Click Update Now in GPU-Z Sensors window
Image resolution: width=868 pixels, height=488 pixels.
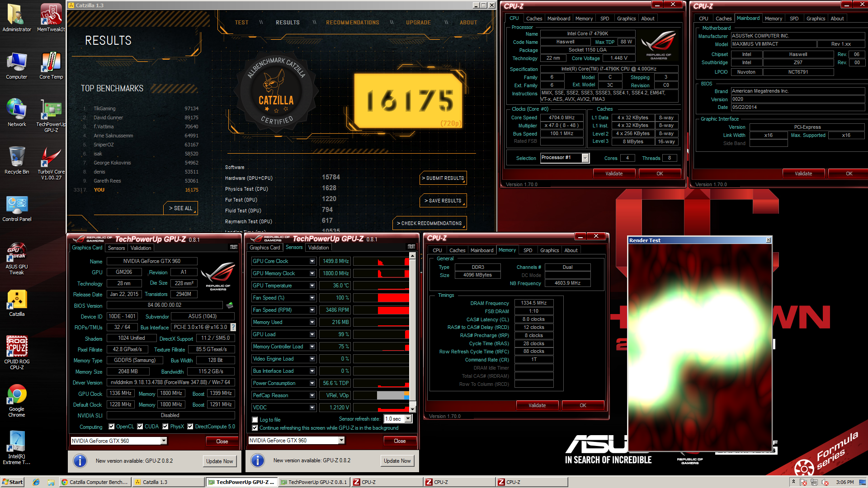[x=397, y=461]
